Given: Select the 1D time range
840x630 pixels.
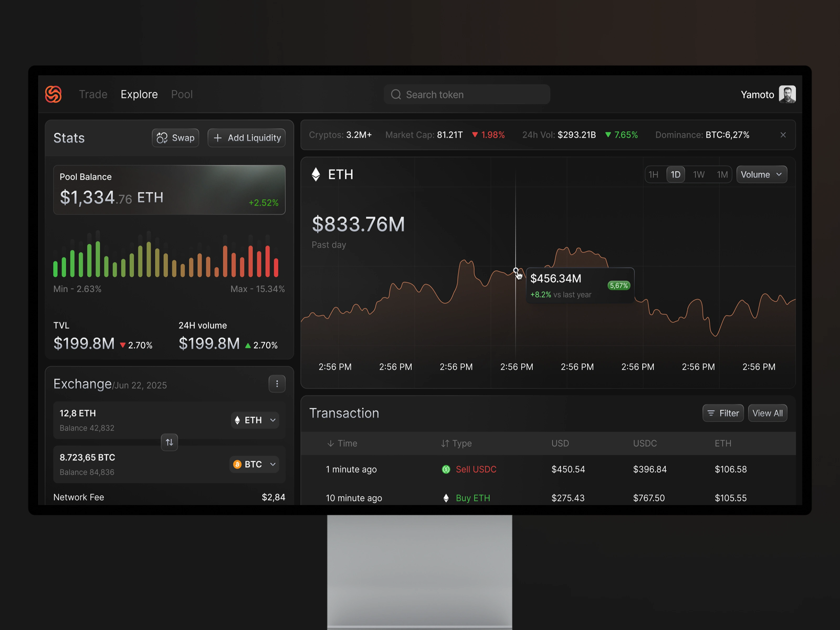Looking at the screenshot, I should (x=676, y=175).
